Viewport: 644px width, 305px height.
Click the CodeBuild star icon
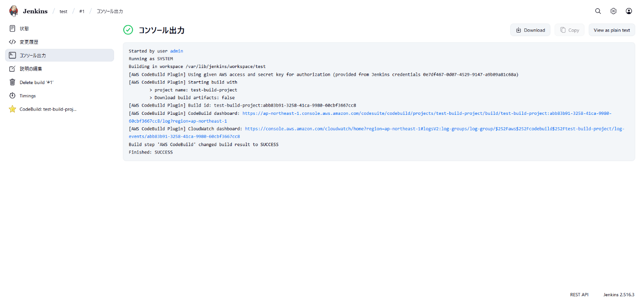click(12, 109)
